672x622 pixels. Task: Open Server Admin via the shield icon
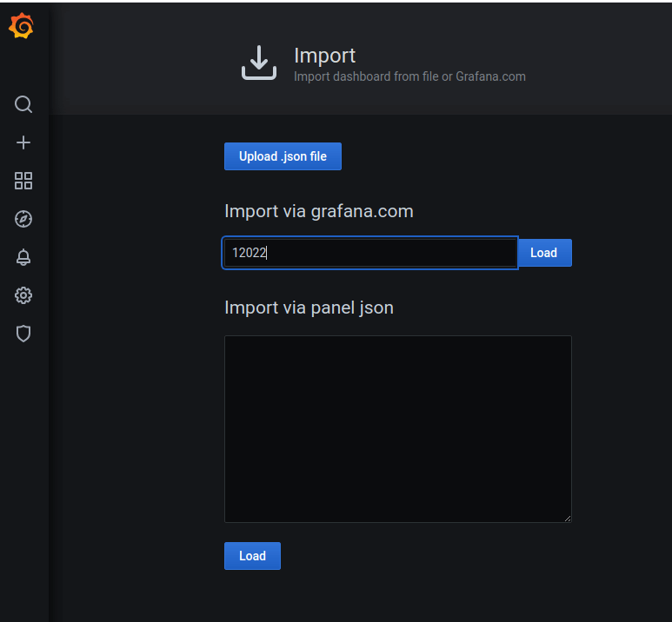23,334
